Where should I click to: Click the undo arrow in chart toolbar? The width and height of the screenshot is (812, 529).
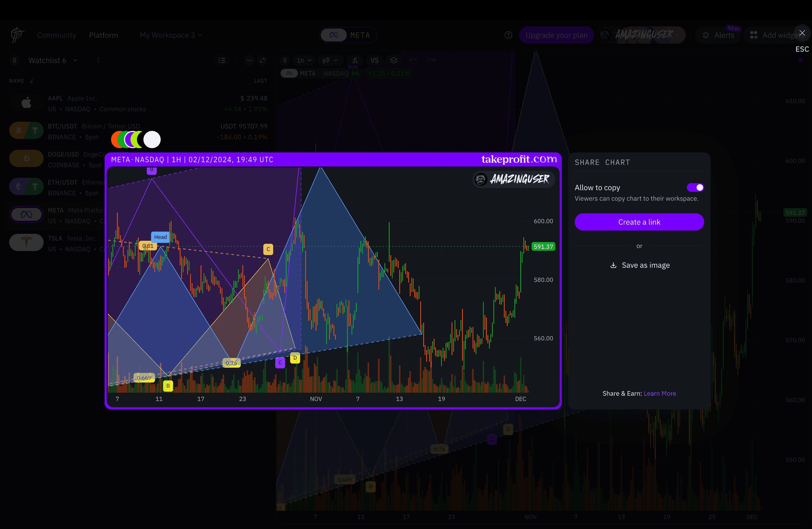point(413,60)
